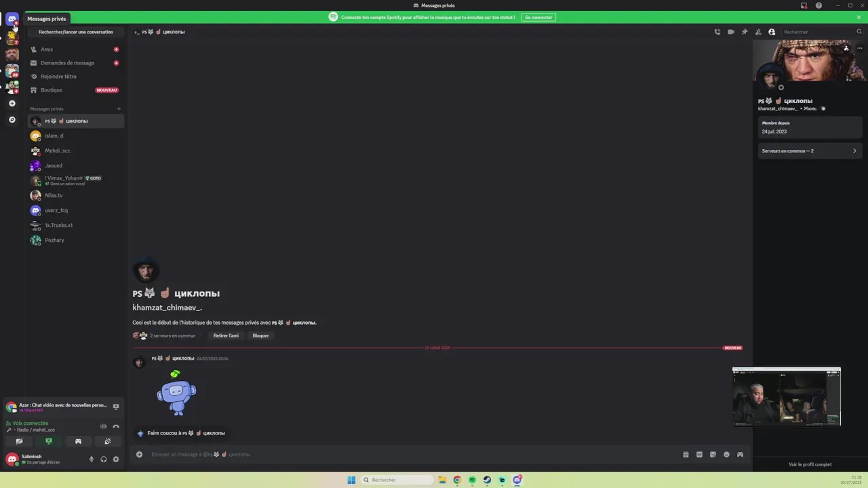Click the Retirer l'ami button
Screen dimensions: 868x488
226,335
